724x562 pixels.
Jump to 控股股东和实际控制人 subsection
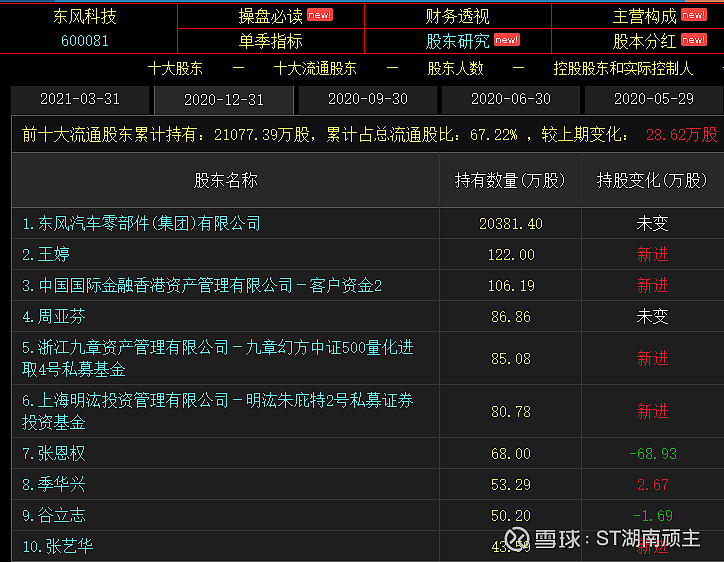[x=623, y=68]
